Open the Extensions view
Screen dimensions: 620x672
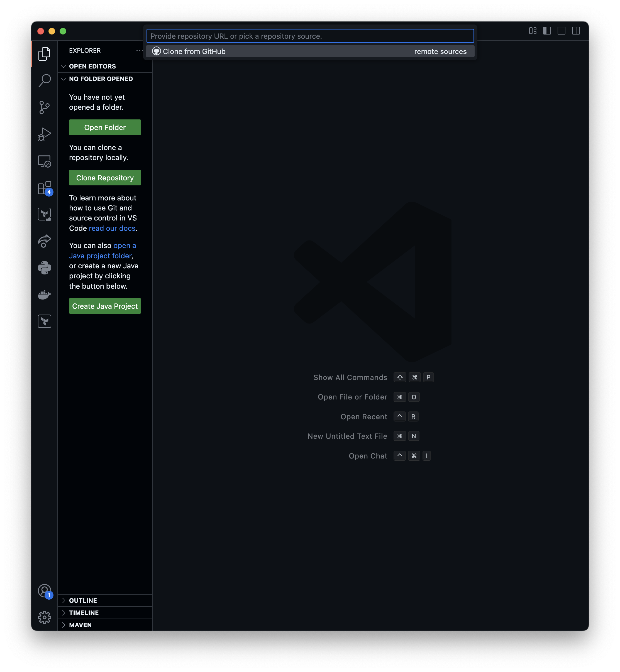pyautogui.click(x=44, y=188)
